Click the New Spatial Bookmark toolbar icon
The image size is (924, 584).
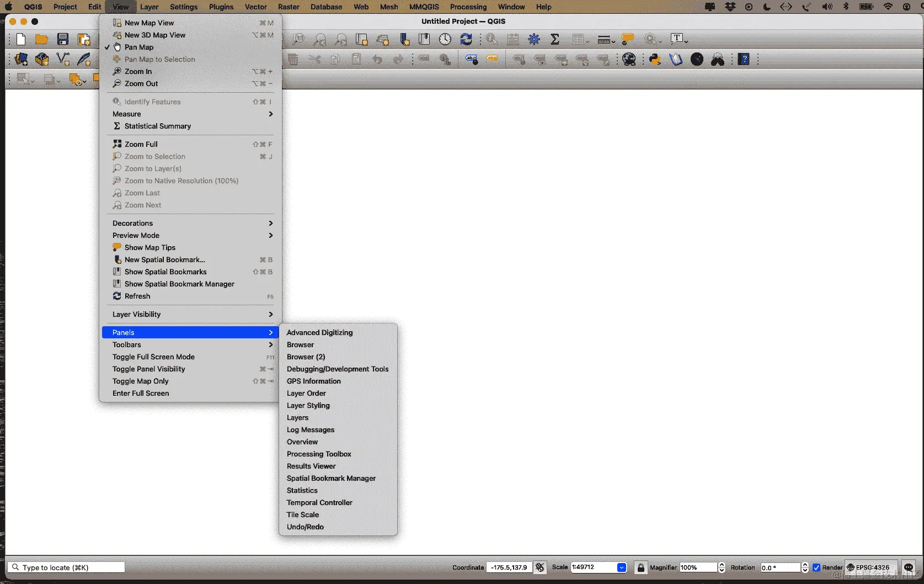click(404, 39)
